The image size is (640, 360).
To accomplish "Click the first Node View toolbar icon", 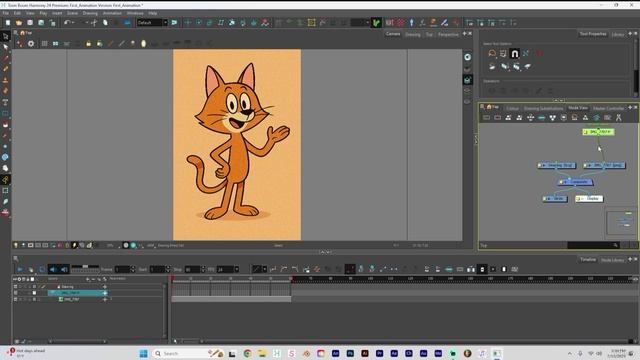I will tap(487, 118).
